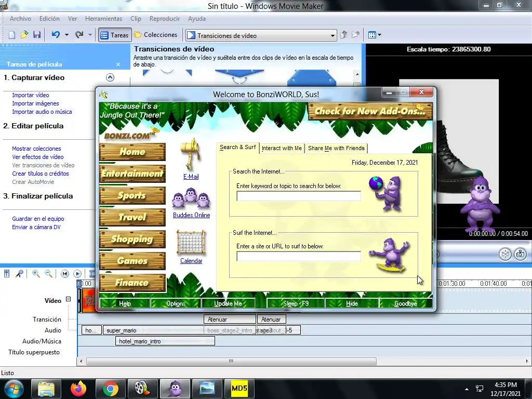Open Google Chrome from the taskbar

[111, 389]
